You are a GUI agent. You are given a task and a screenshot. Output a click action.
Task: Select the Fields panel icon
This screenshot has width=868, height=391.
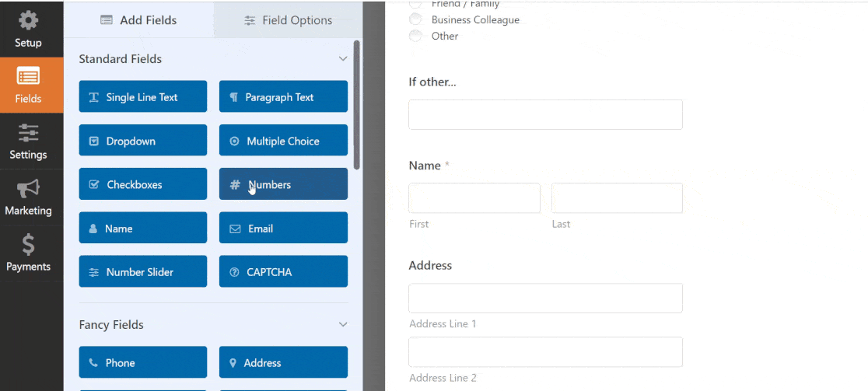[28, 76]
